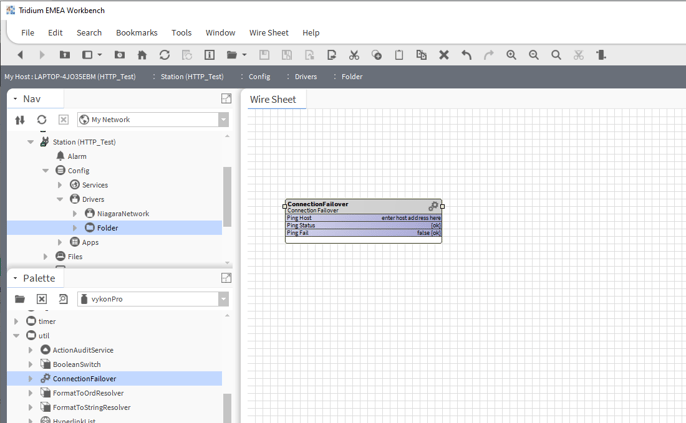686x423 pixels.
Task: Collapse the util palette folder
Action: (x=16, y=336)
